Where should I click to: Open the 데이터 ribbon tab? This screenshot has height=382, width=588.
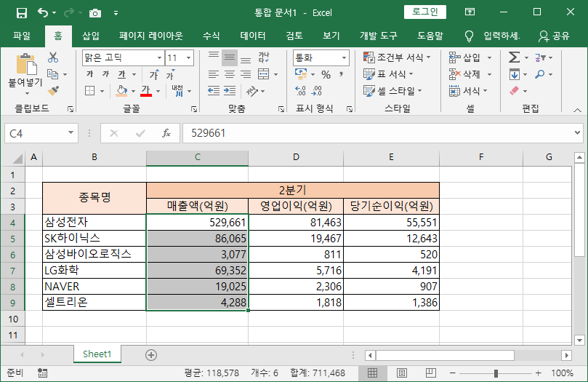coord(253,36)
